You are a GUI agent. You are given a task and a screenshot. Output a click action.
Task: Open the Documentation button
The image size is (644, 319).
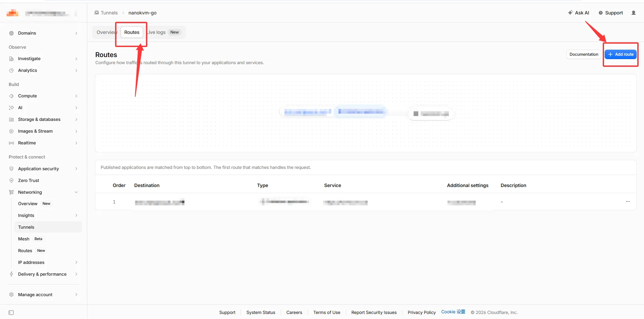tap(584, 54)
